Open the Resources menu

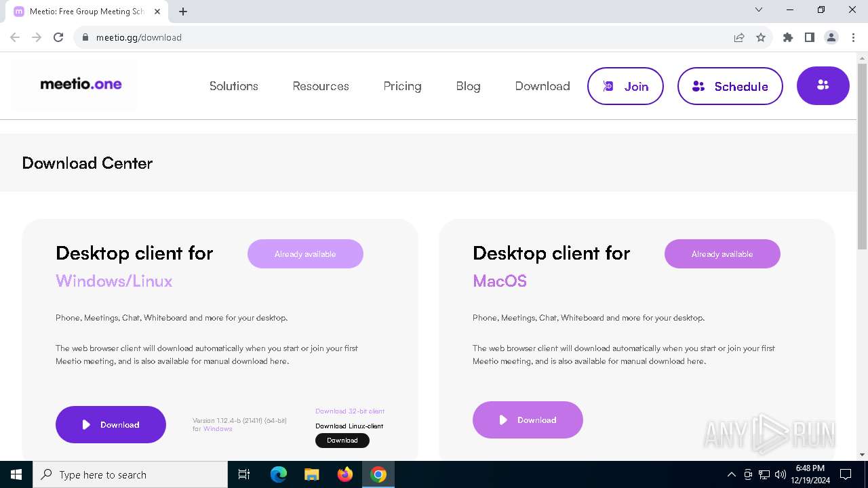coord(321,86)
